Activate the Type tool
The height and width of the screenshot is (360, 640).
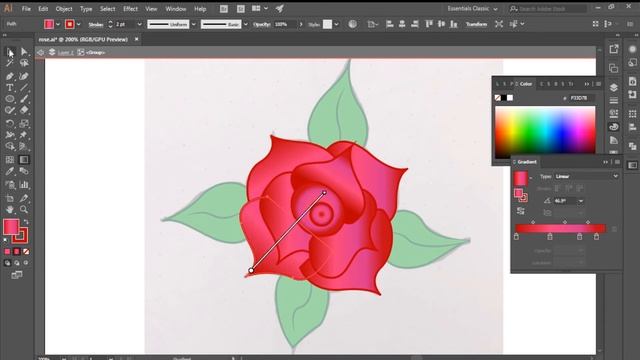(x=10, y=87)
